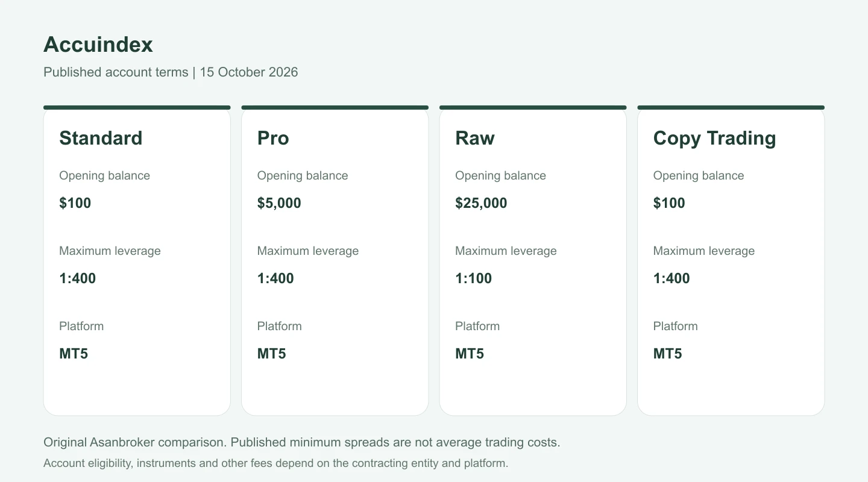Pick the Copy Trading card heading
Screen dimensions: 868x482
(x=714, y=138)
